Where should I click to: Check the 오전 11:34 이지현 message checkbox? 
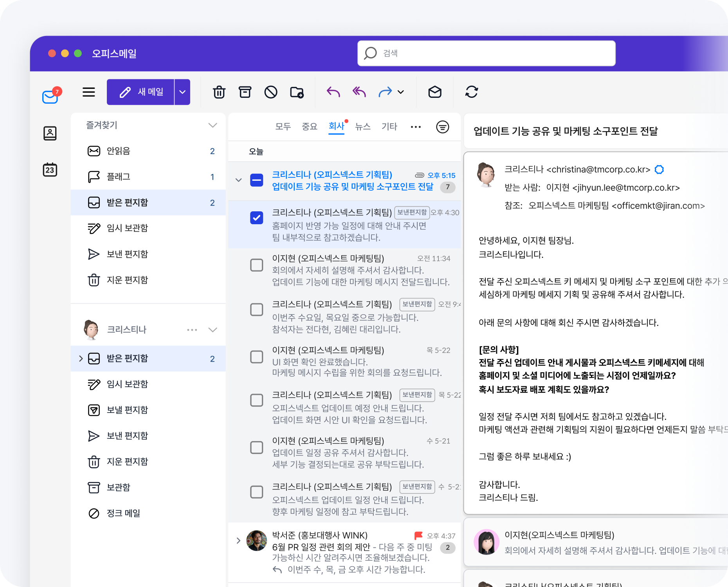click(x=257, y=265)
